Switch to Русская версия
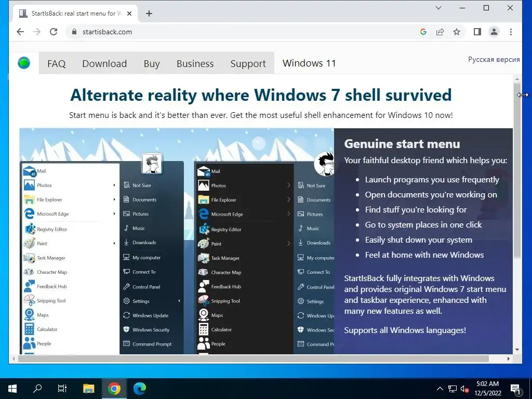This screenshot has width=532, height=399. coord(494,59)
